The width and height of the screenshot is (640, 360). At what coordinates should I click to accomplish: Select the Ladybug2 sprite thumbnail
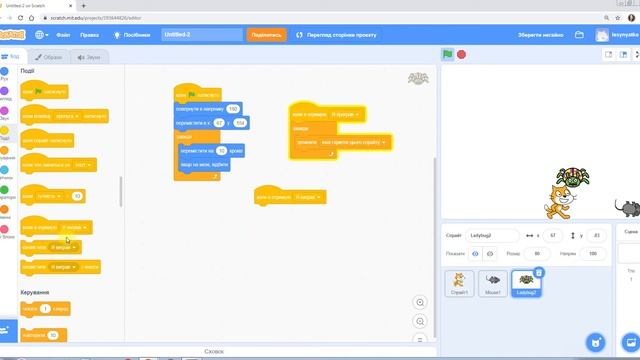pos(526,284)
